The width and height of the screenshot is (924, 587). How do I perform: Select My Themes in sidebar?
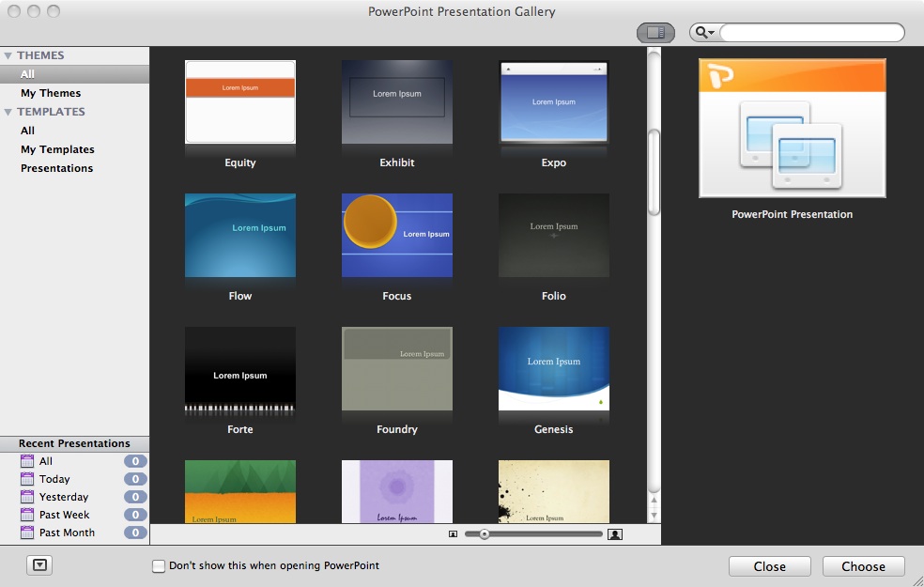(x=51, y=93)
